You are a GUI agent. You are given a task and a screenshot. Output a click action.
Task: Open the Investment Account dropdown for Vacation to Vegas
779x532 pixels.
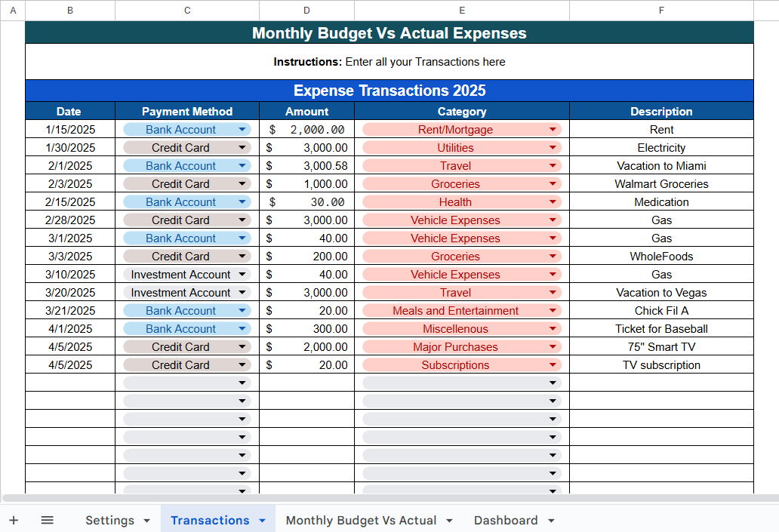tap(243, 292)
